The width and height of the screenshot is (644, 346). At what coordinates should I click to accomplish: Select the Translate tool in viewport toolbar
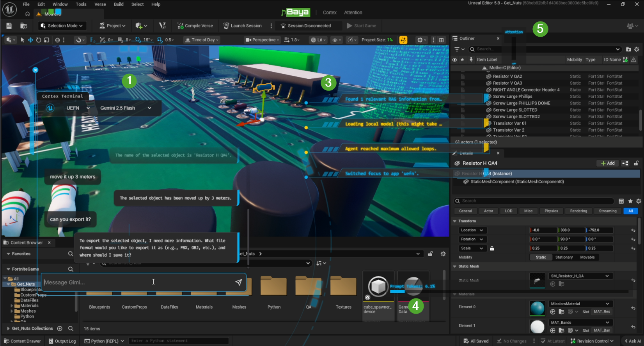(30, 40)
